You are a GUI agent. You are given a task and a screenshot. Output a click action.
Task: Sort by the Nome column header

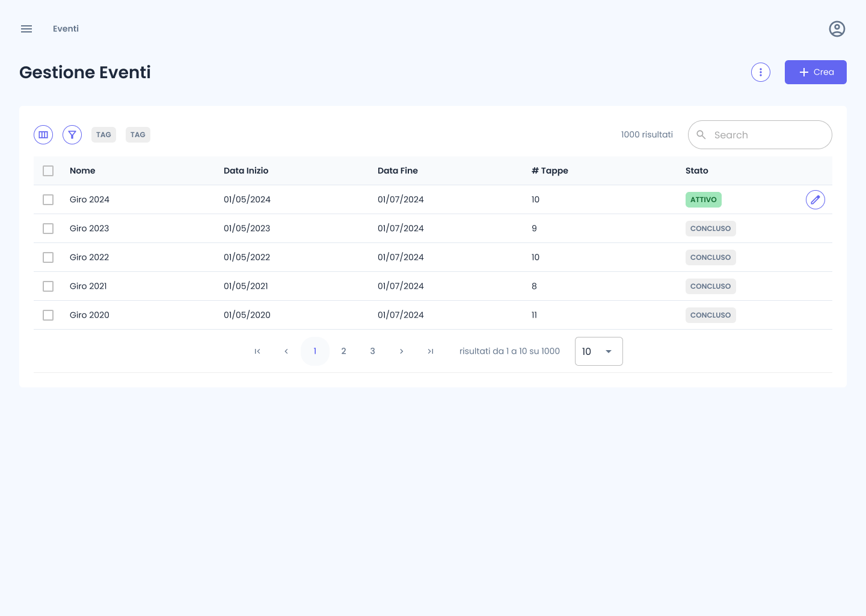82,171
